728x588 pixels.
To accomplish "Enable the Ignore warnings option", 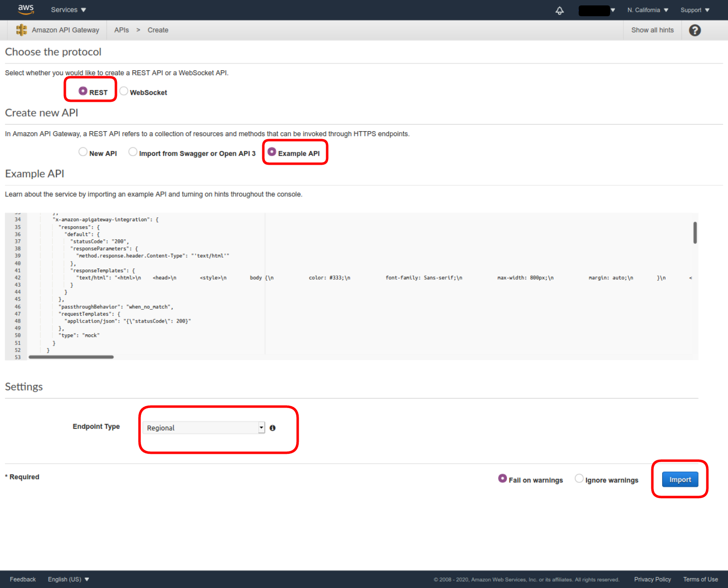I will (579, 478).
